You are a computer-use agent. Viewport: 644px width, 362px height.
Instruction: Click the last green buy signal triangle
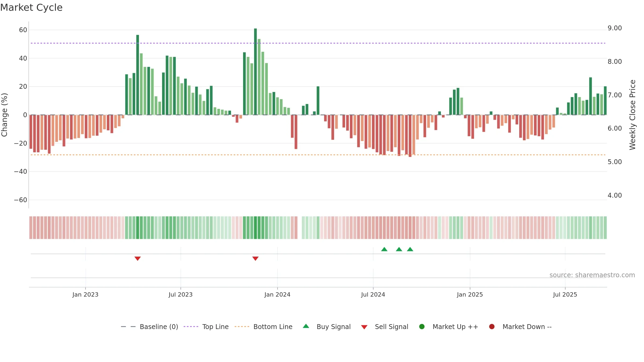coord(410,249)
